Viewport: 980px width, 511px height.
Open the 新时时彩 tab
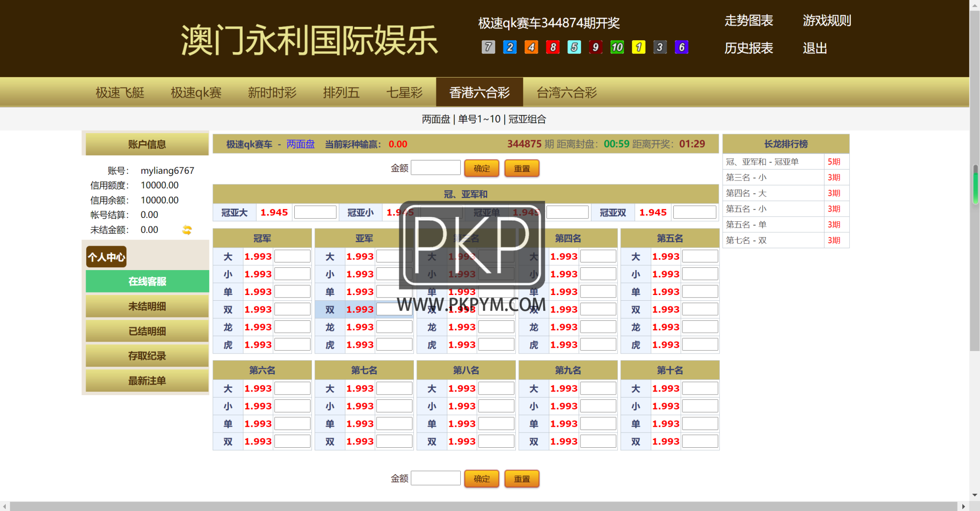click(272, 92)
